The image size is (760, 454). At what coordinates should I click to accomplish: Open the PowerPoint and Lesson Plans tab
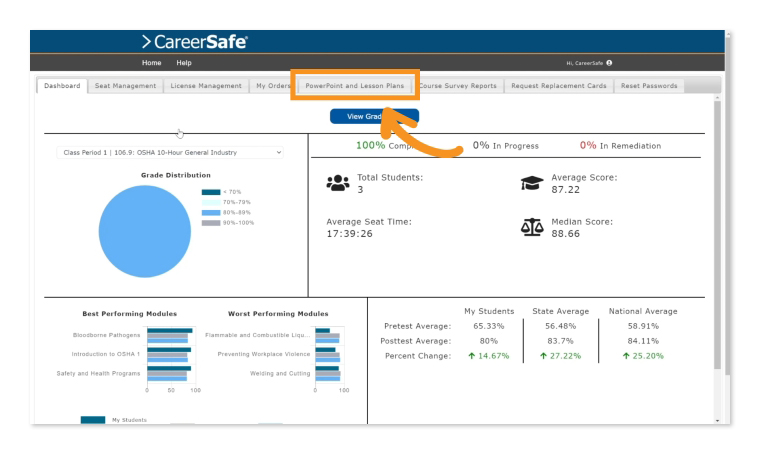pyautogui.click(x=354, y=86)
